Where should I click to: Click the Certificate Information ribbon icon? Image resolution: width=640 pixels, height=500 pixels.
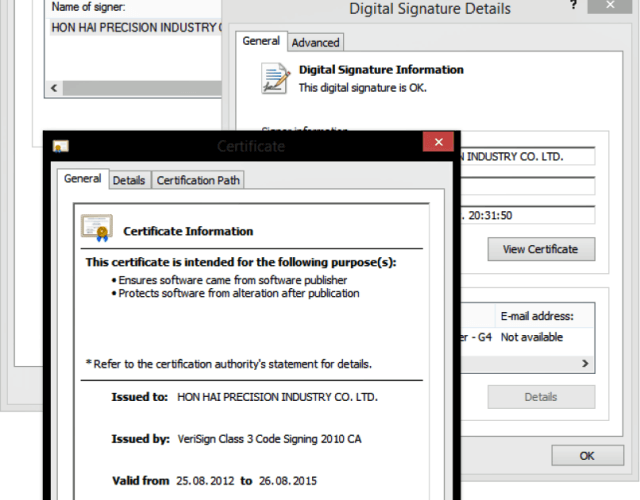[x=97, y=228]
